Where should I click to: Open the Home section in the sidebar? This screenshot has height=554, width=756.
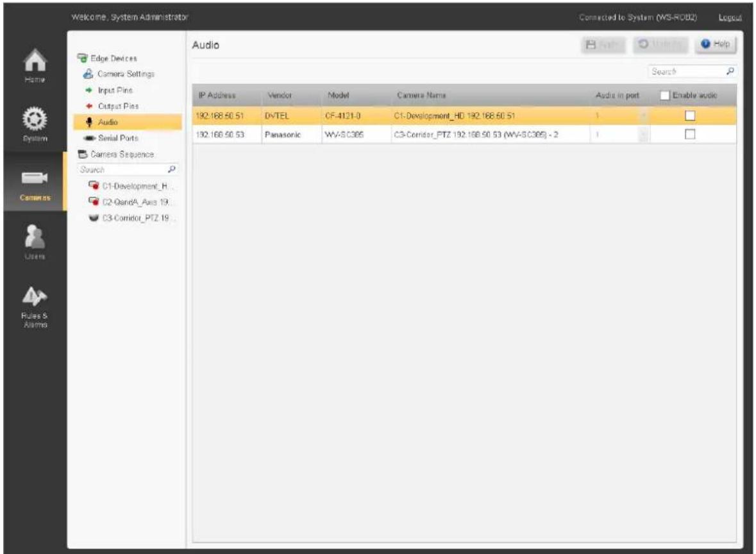(x=35, y=66)
